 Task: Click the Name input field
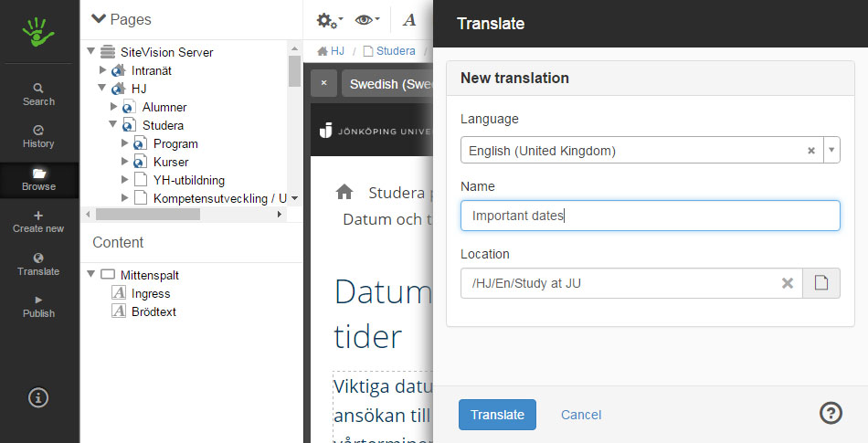point(650,216)
